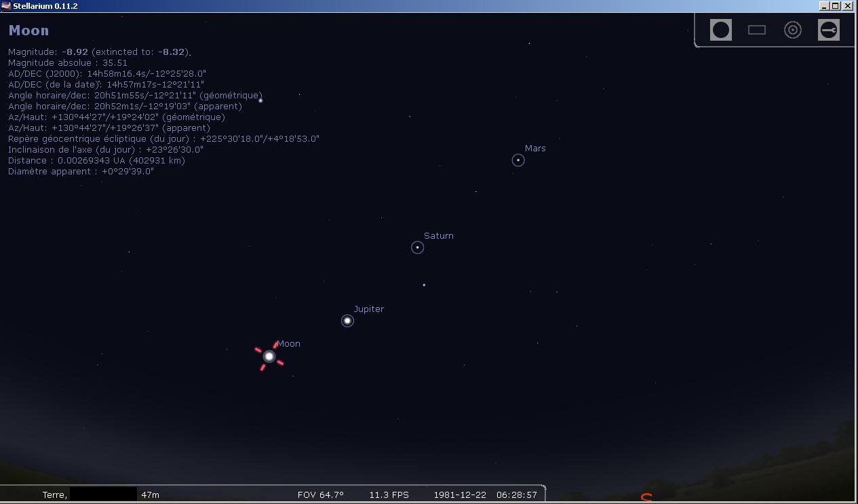858x504 pixels.
Task: Toggle the CCD sensor frame icon
Action: click(x=757, y=30)
